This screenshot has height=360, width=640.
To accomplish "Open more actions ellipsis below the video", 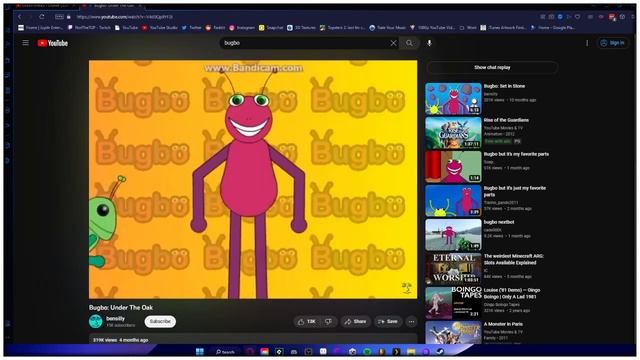I will pos(411,322).
